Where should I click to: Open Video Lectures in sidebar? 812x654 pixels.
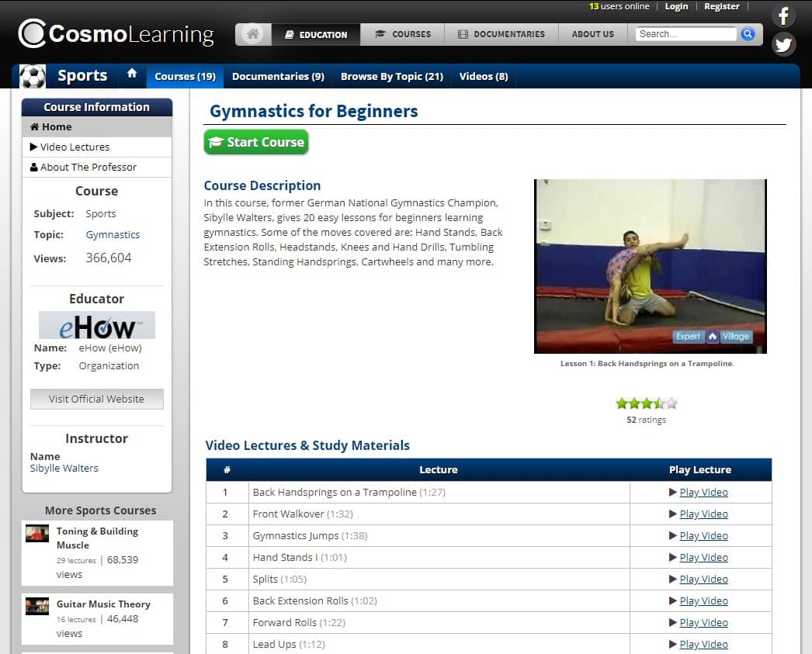(75, 147)
